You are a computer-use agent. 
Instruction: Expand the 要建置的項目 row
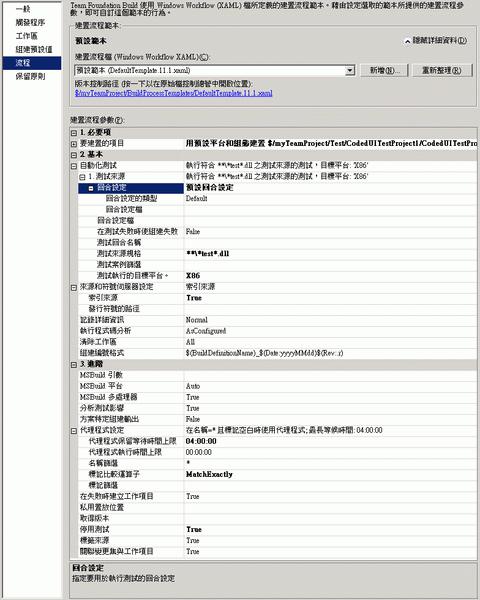pyautogui.click(x=74, y=144)
